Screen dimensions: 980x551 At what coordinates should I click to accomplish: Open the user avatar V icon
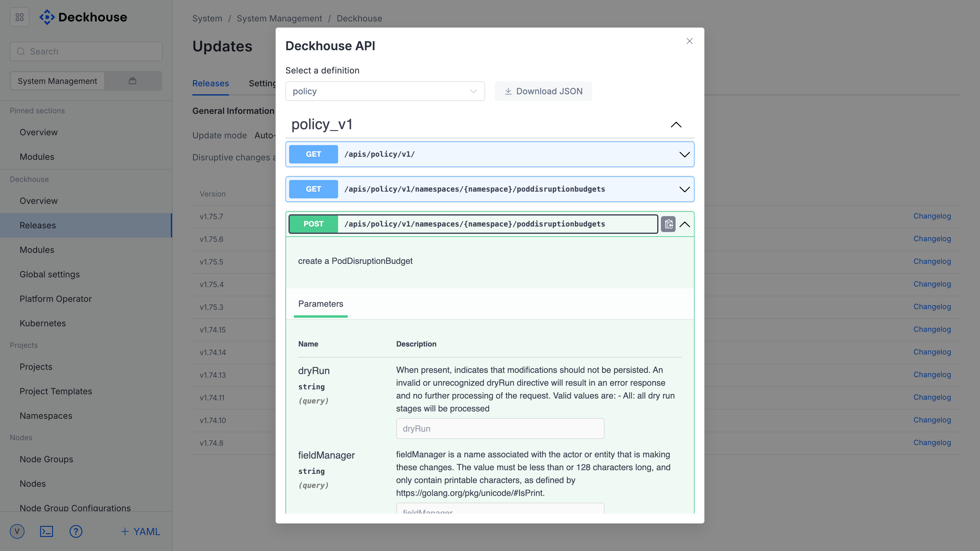17,531
